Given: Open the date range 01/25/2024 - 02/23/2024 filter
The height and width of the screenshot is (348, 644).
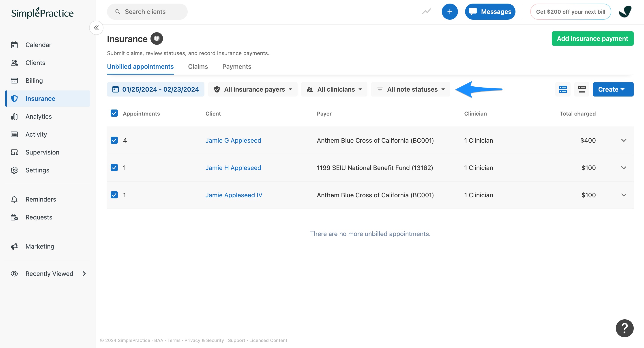Looking at the screenshot, I should pyautogui.click(x=155, y=89).
